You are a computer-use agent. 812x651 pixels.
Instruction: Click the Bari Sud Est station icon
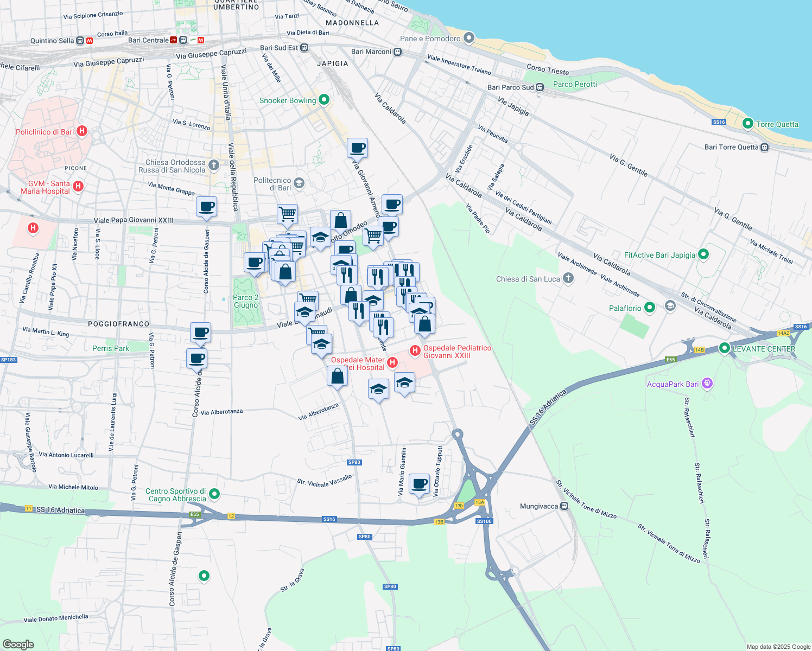click(x=304, y=48)
